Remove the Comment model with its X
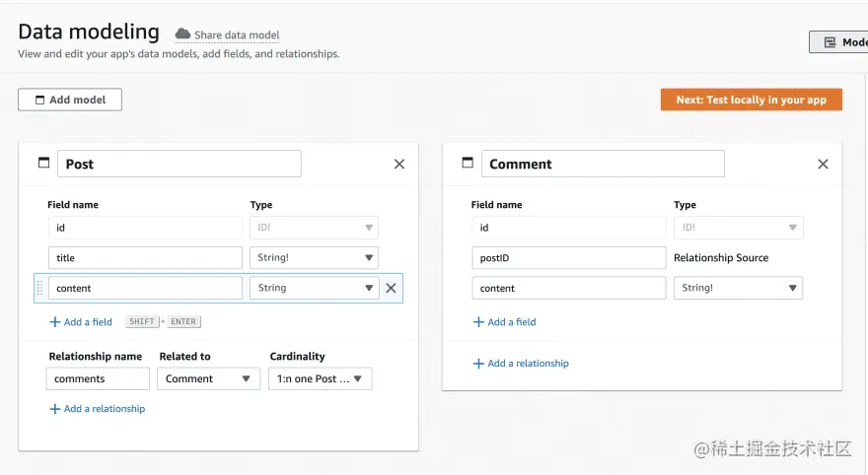This screenshot has height=475, width=868. (824, 165)
